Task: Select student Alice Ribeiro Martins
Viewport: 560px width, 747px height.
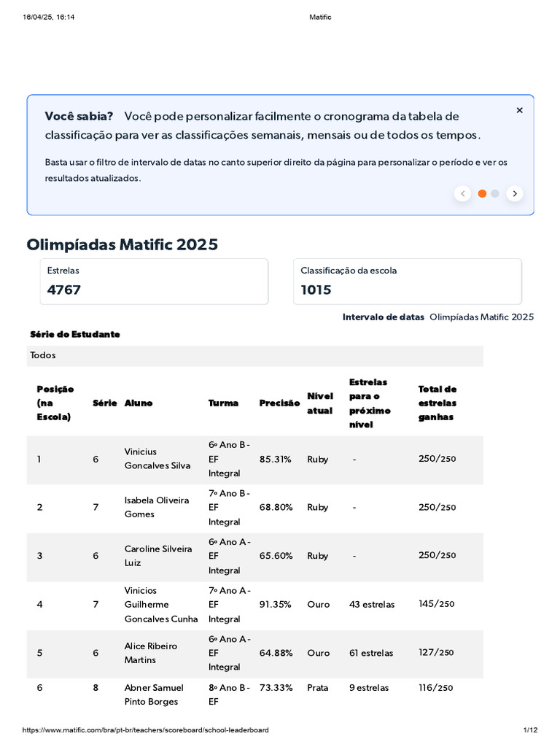Action: [x=150, y=653]
